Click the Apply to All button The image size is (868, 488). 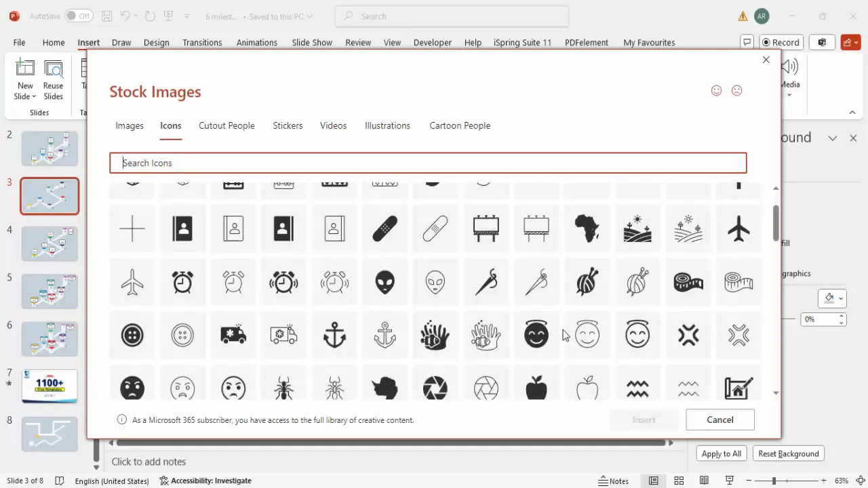point(722,453)
